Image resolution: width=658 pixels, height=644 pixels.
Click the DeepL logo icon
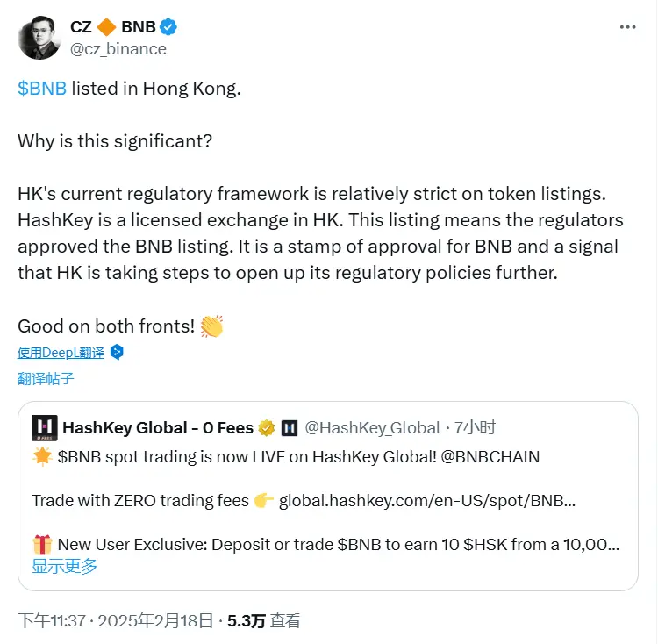117,353
